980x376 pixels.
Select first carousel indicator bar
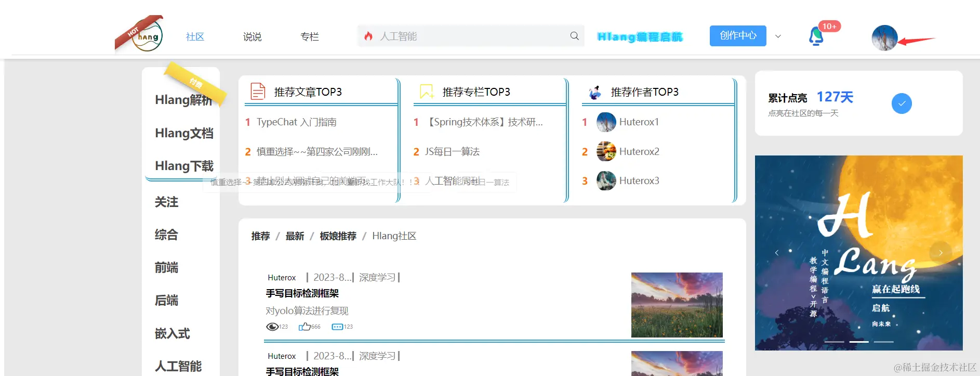[x=834, y=342]
